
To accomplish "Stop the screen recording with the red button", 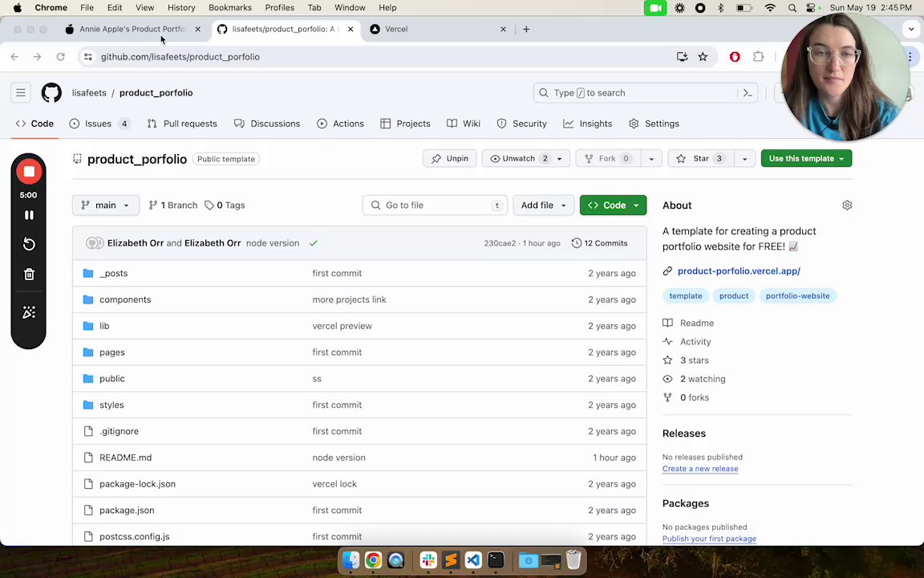I will 28,172.
